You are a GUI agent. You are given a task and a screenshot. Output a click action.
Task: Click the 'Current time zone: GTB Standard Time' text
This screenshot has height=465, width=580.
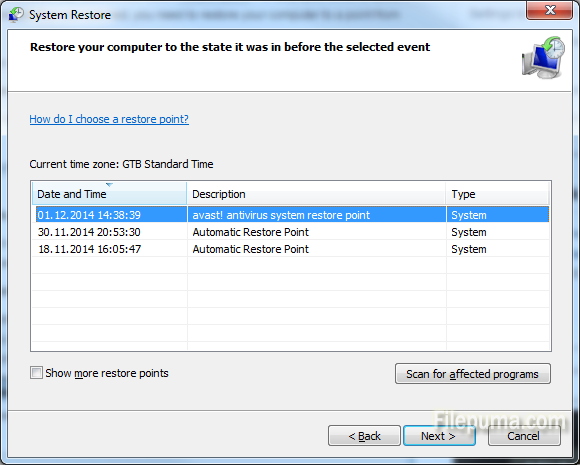coord(121,164)
